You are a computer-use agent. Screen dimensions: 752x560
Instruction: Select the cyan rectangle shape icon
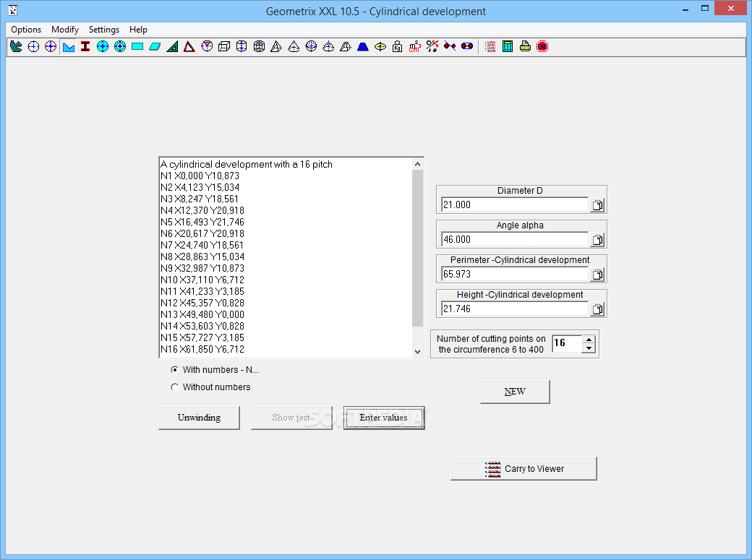tap(137, 46)
